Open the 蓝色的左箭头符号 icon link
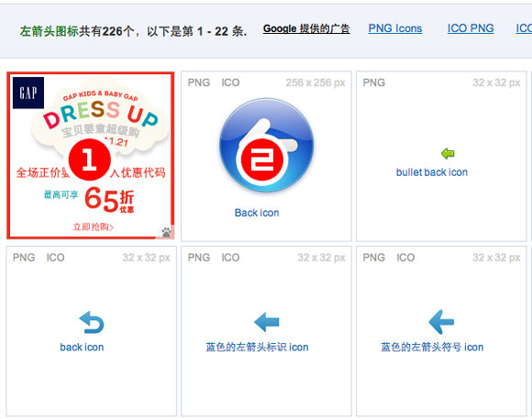Viewport: 532px width, 420px height. (432, 347)
